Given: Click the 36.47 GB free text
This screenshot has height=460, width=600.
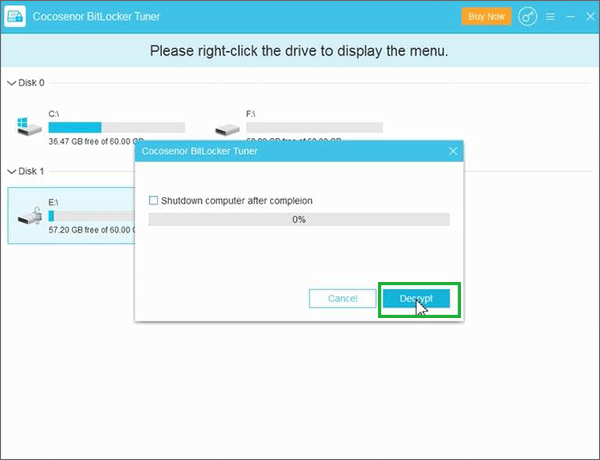Looking at the screenshot, I should [96, 142].
